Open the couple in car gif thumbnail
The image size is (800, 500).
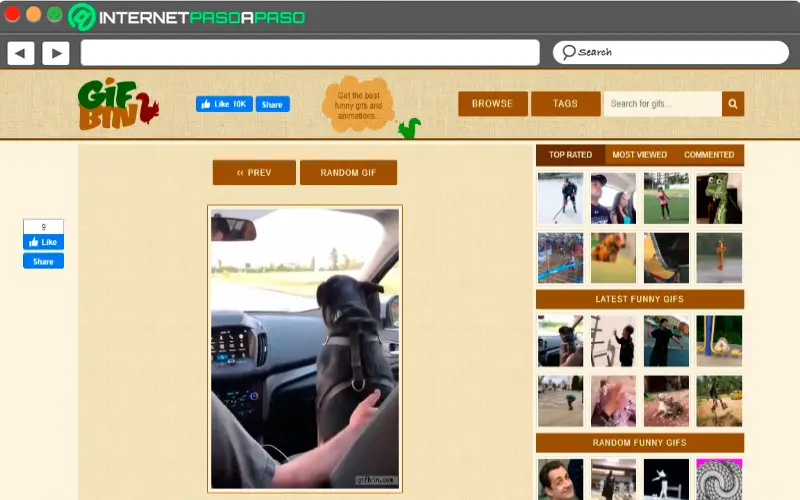click(x=613, y=198)
